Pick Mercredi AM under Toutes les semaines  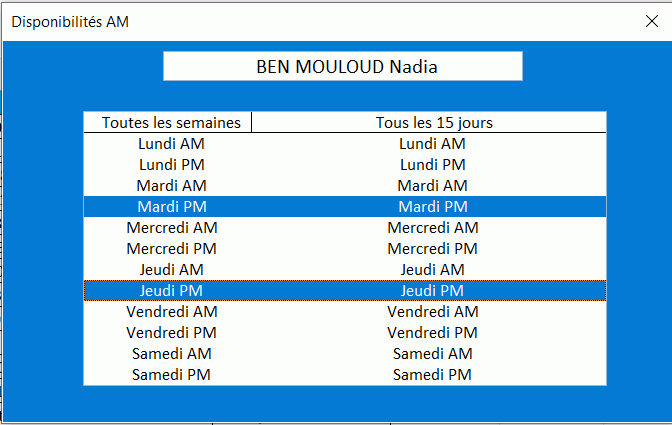pyautogui.click(x=171, y=227)
